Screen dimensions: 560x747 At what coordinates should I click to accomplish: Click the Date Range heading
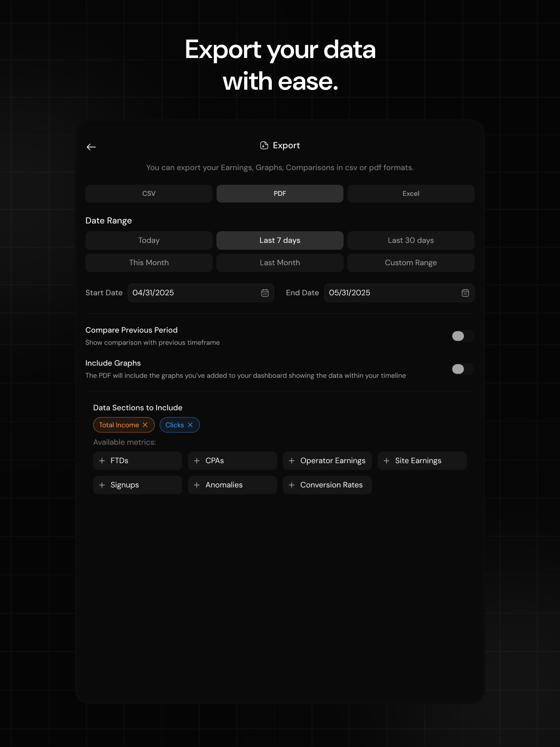click(109, 221)
